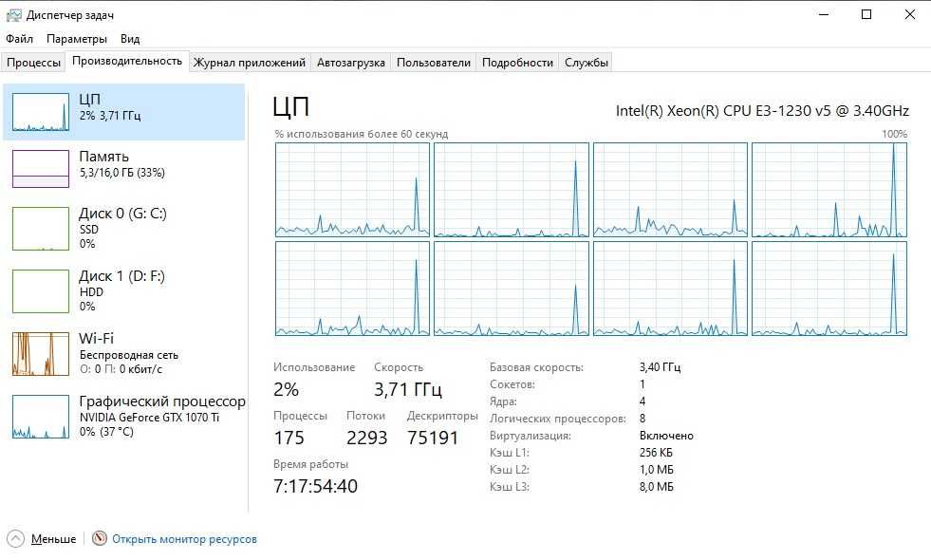Switch to the Пользователи tab
Image resolution: width=931 pixels, height=560 pixels.
434,62
